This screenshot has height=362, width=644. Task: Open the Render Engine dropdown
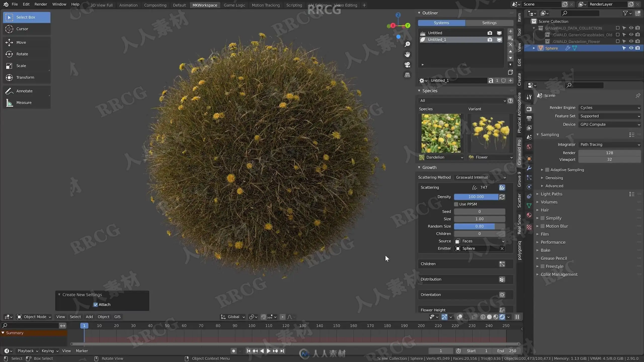click(610, 108)
